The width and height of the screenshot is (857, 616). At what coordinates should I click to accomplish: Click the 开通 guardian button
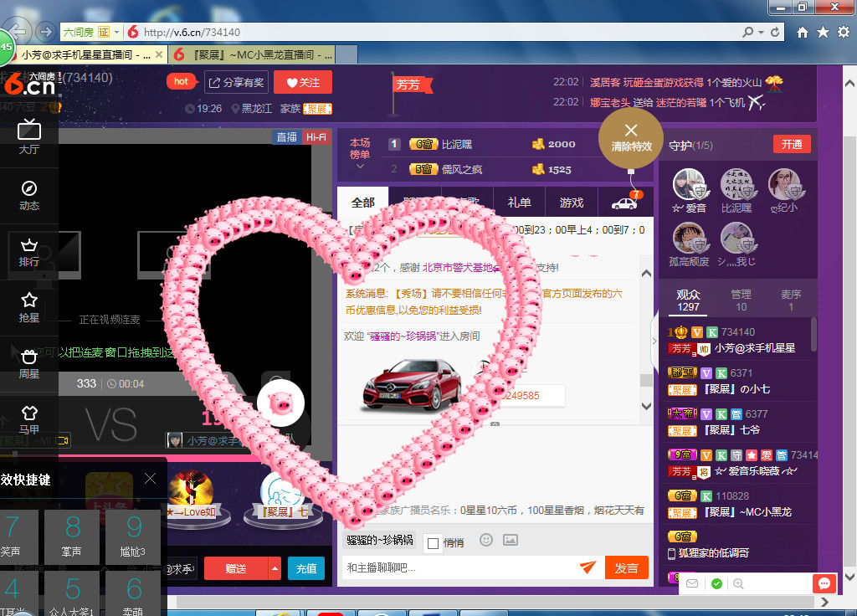click(x=792, y=144)
